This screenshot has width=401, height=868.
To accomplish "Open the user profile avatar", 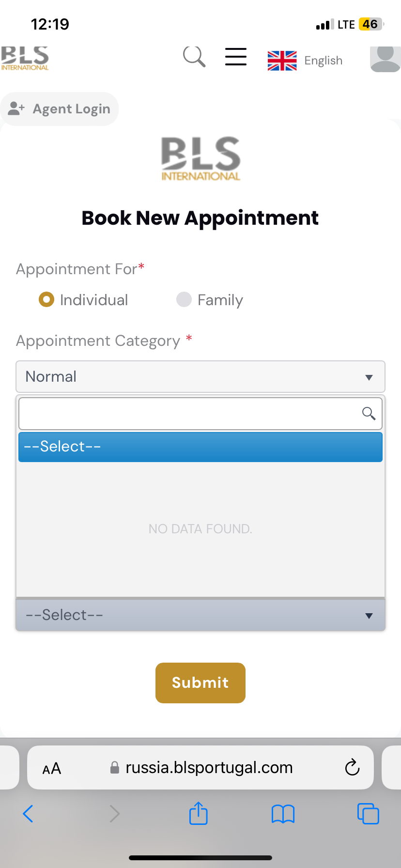I will (x=386, y=59).
